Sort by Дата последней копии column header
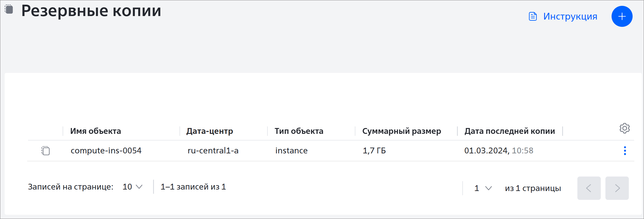 coord(510,131)
